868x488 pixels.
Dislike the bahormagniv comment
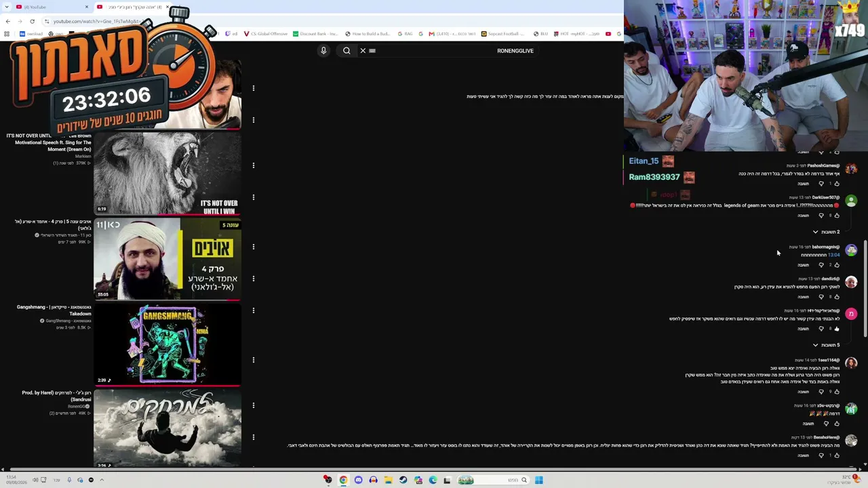[x=821, y=265]
